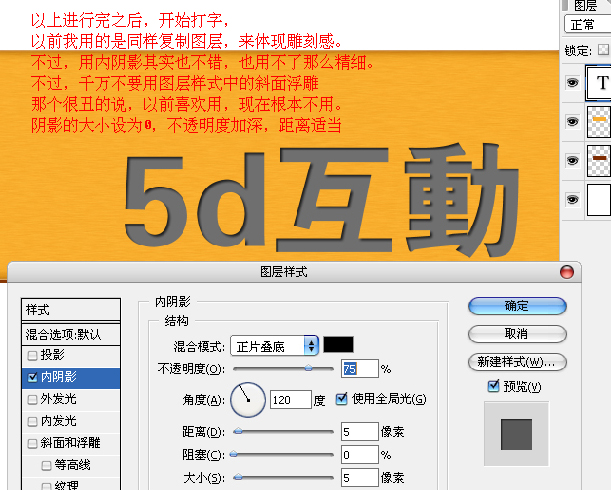Select 样式 in the style list
Screen dimensions: 611x490
71,310
